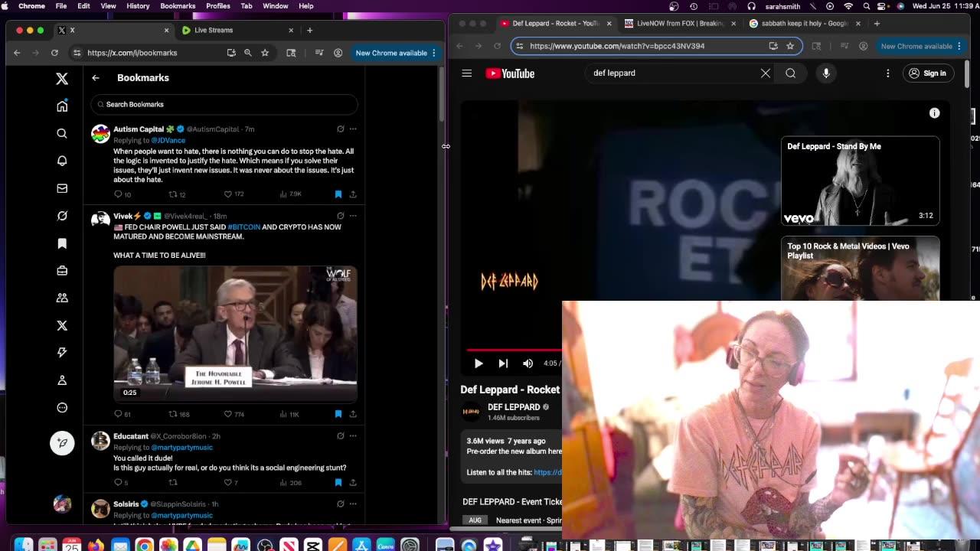Switch to Live Streams tab
This screenshot has height=551, width=980.
237,31
